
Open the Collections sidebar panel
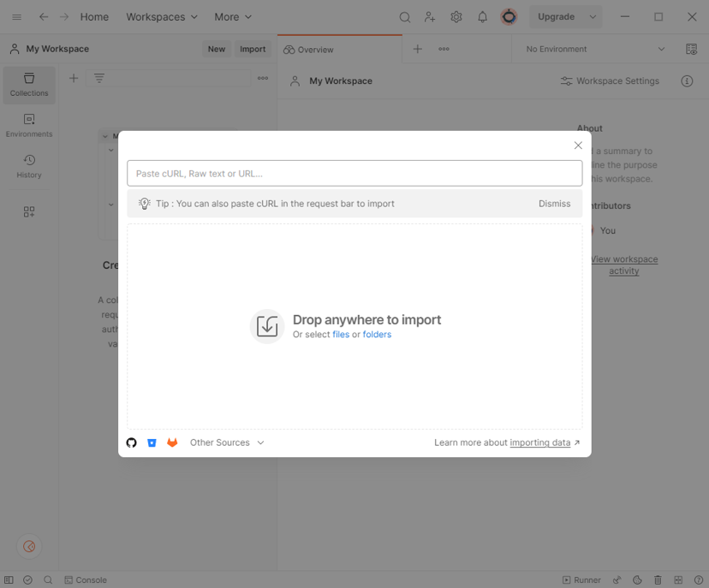[29, 85]
